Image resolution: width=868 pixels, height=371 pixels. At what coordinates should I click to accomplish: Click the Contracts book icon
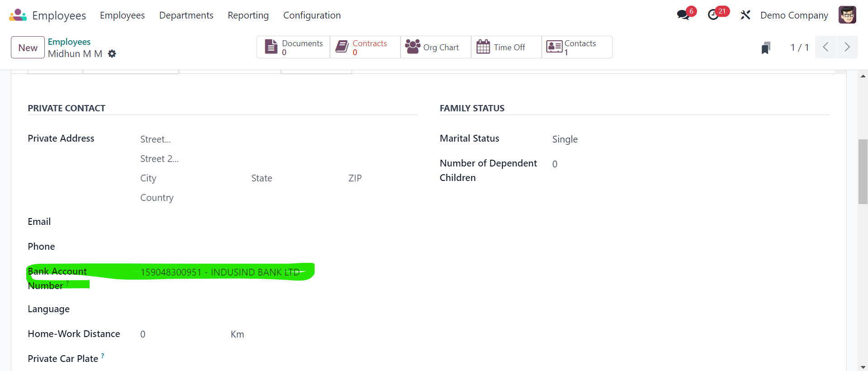tap(342, 47)
